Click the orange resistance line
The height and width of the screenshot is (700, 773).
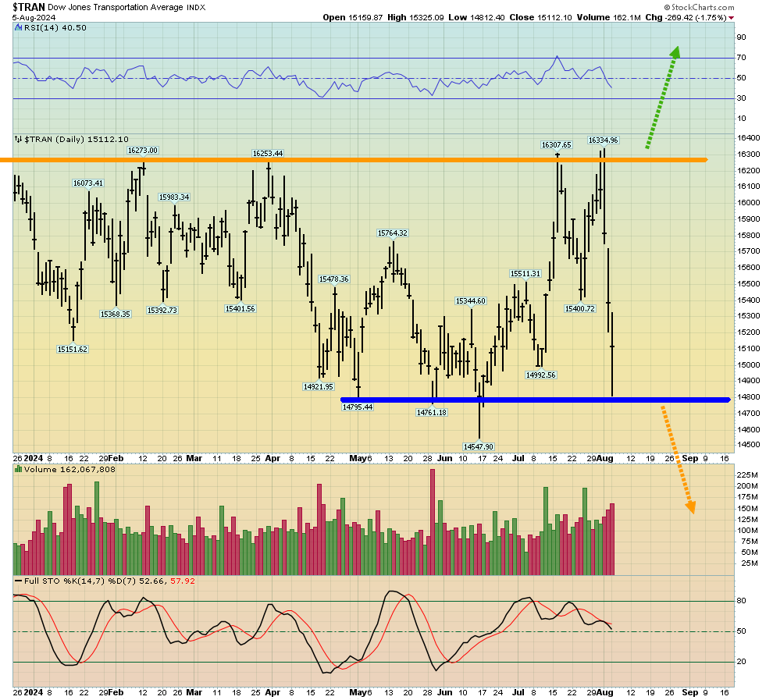tap(351, 160)
